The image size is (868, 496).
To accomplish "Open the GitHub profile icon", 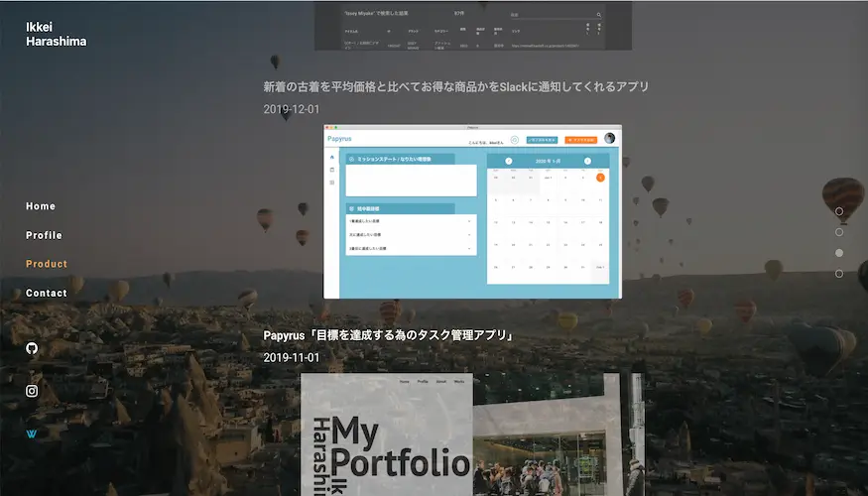I will [32, 348].
